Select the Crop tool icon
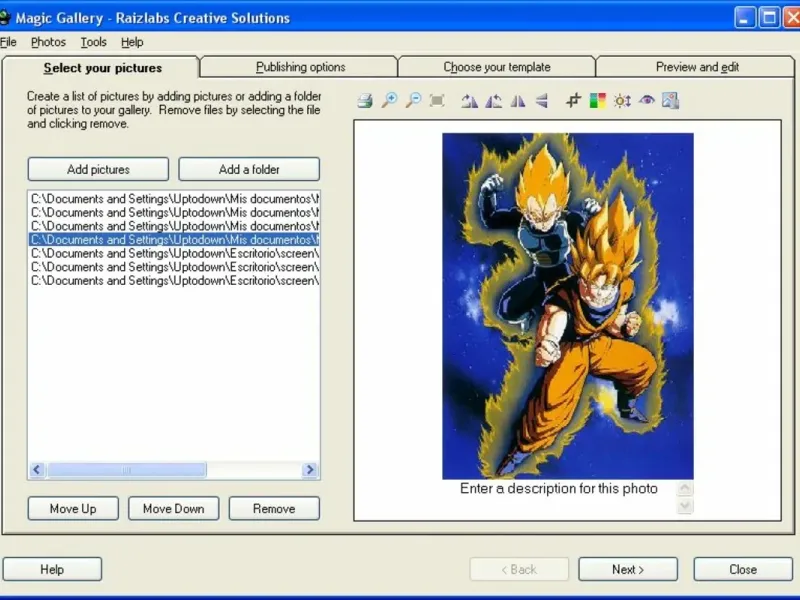 click(573, 101)
